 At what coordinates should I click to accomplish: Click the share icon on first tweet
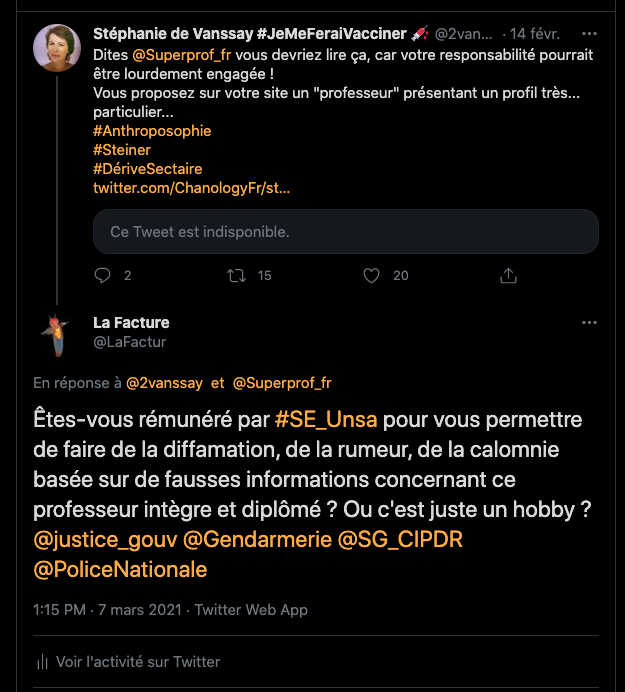click(x=508, y=275)
